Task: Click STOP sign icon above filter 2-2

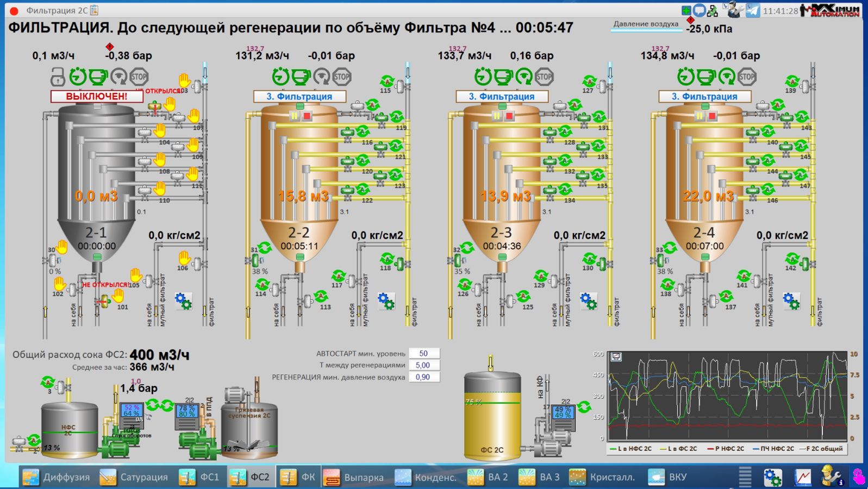Action: click(x=342, y=77)
